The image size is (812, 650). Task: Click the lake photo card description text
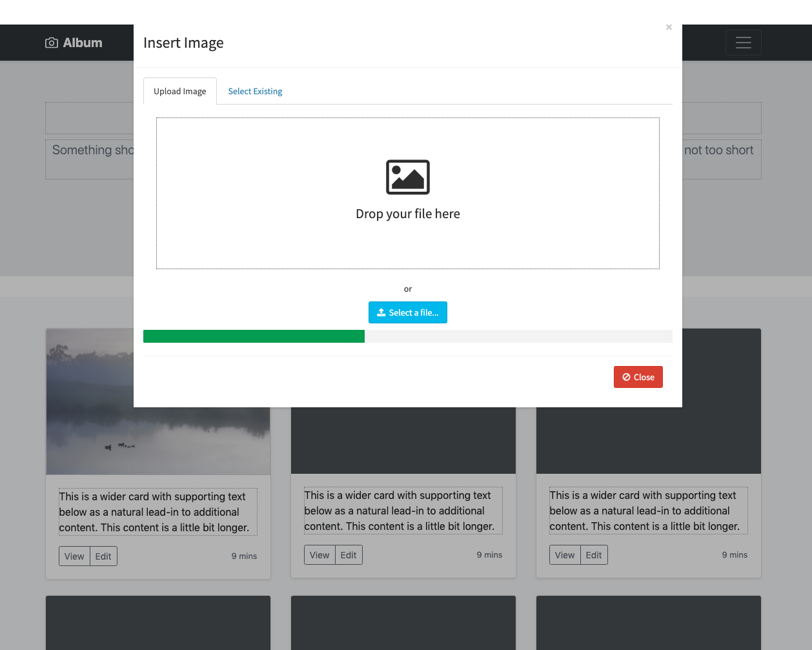coord(158,512)
